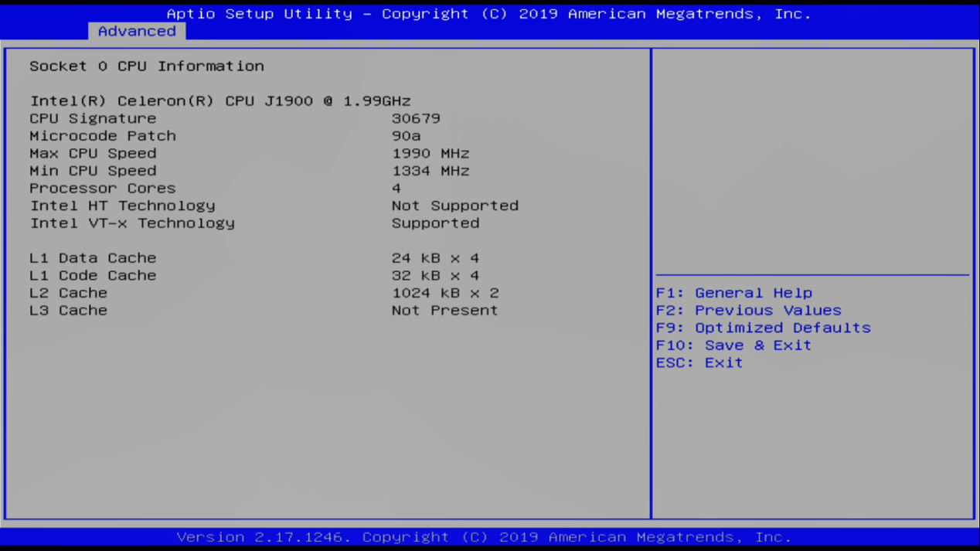Select the Advanced tab
This screenshot has height=551, width=980.
137,31
